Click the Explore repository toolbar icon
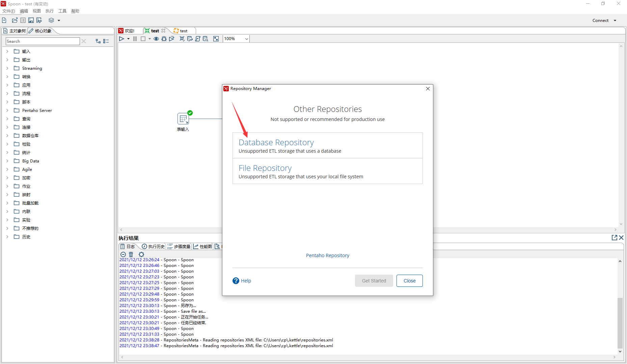Screen dimensions: 627x364 [x=23, y=20]
